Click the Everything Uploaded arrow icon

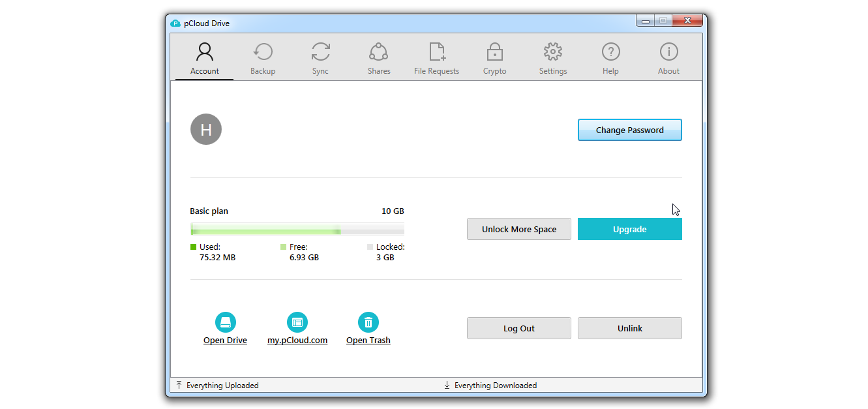click(x=179, y=386)
